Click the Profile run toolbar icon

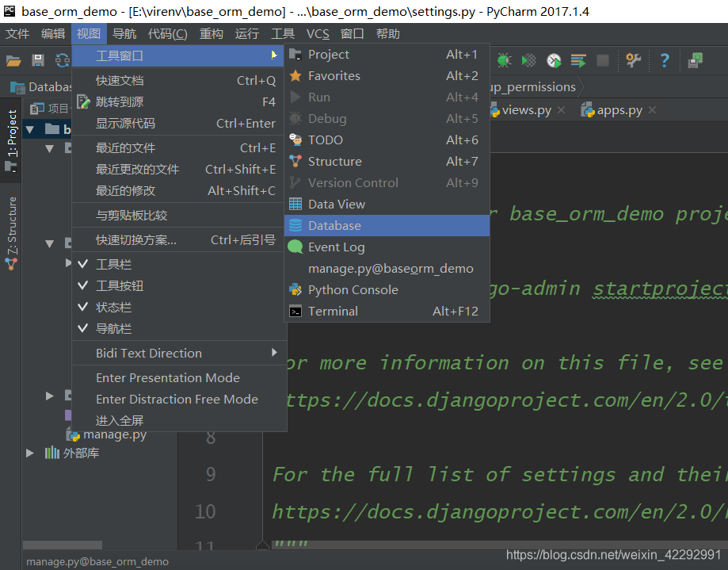click(554, 60)
